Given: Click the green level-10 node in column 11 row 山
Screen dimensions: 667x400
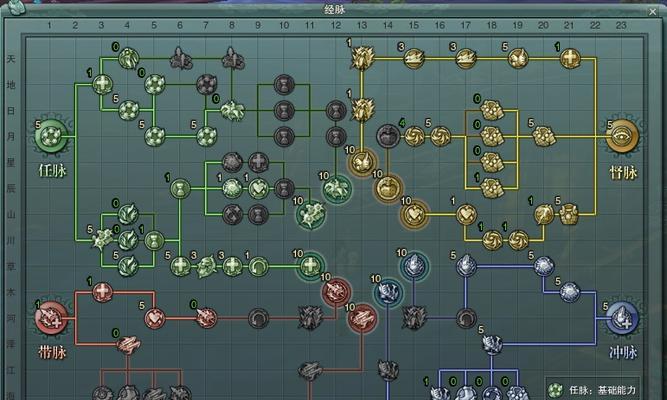Looking at the screenshot, I should [x=311, y=214].
